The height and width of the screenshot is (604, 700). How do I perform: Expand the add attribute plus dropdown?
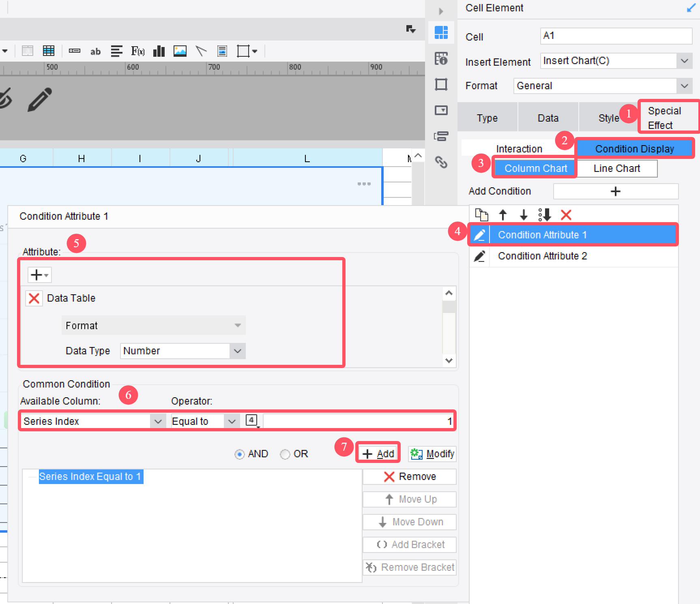39,275
